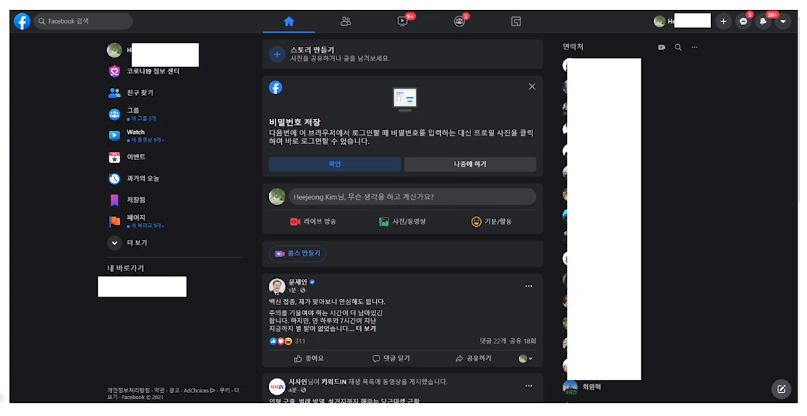Image resolution: width=807 pixels, height=416 pixels.
Task: Focus the Facebook 검색 search box
Action: (x=83, y=22)
